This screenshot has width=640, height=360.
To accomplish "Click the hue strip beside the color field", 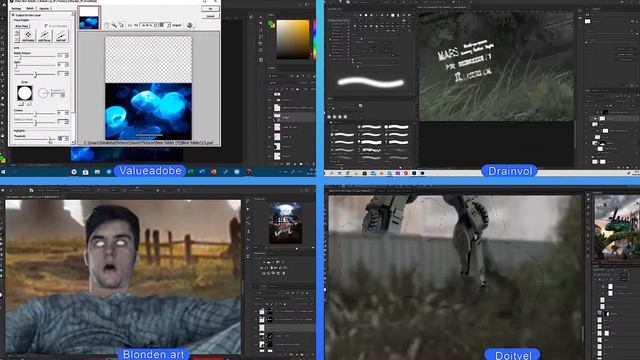I will 314,40.
